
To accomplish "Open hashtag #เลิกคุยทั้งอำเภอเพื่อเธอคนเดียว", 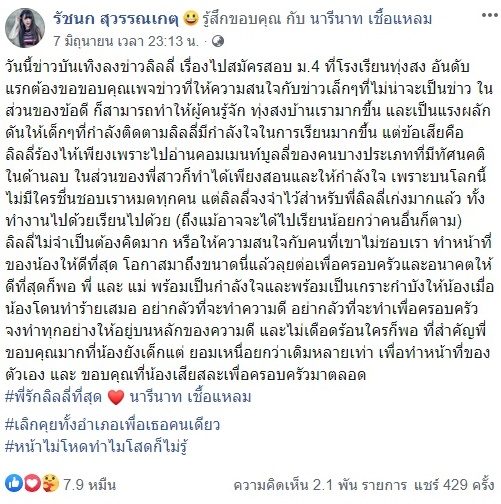I will point(113,425).
